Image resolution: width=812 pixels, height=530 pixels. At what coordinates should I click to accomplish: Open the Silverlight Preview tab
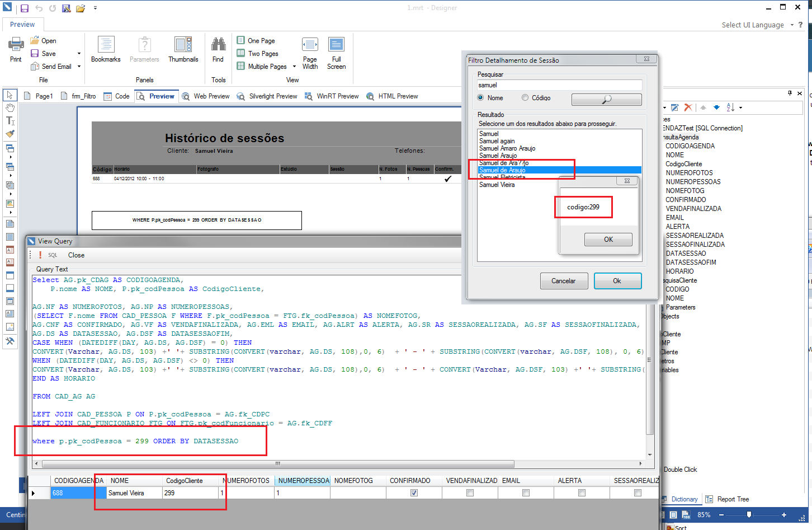pyautogui.click(x=267, y=96)
